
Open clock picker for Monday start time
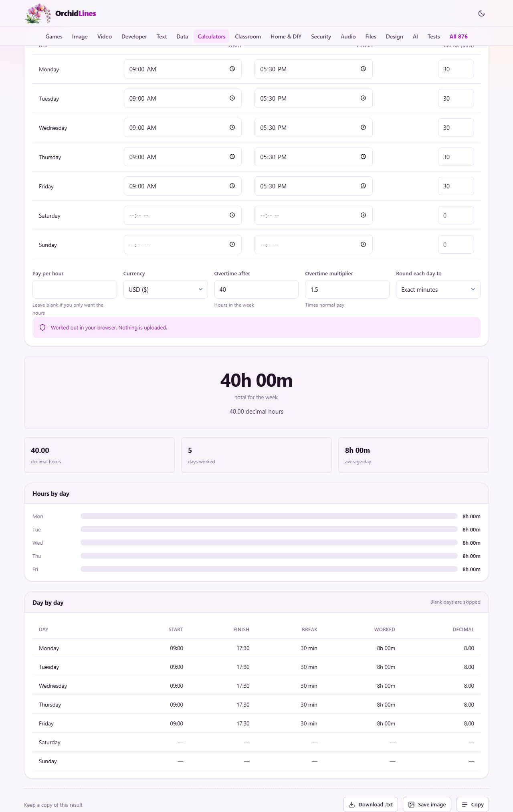[232, 69]
